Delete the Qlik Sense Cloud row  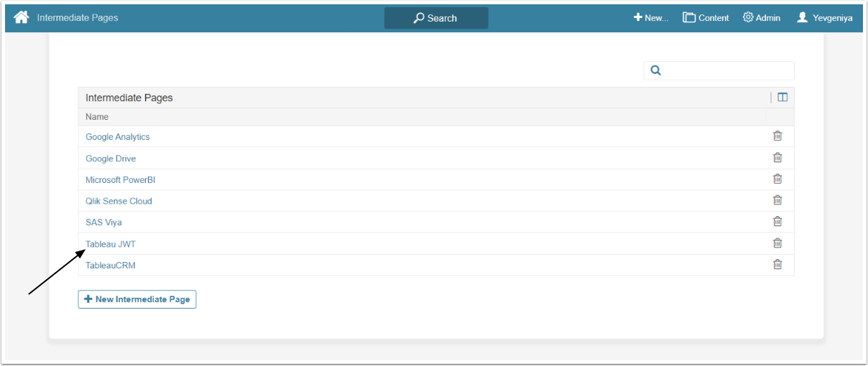click(x=777, y=200)
